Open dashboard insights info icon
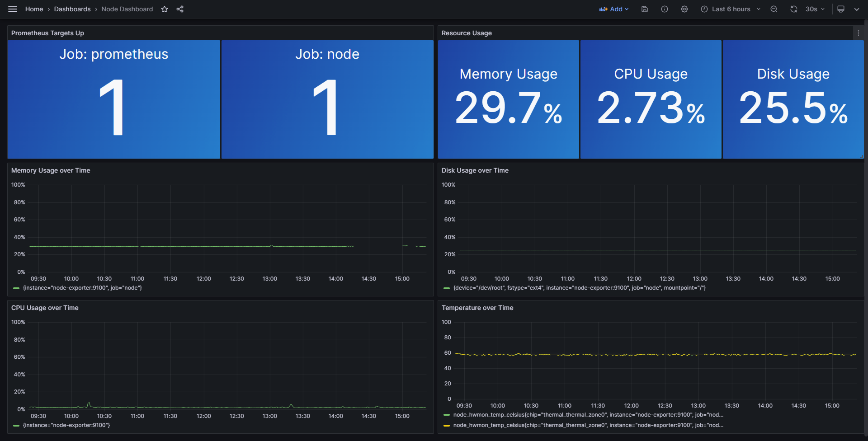The width and height of the screenshot is (868, 441). (x=665, y=9)
